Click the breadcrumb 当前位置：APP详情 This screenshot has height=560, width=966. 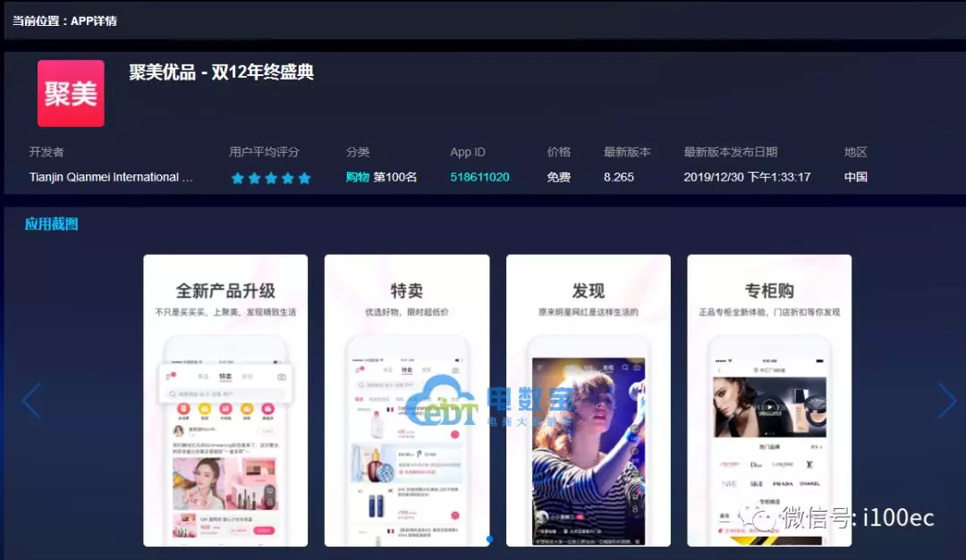[x=64, y=21]
